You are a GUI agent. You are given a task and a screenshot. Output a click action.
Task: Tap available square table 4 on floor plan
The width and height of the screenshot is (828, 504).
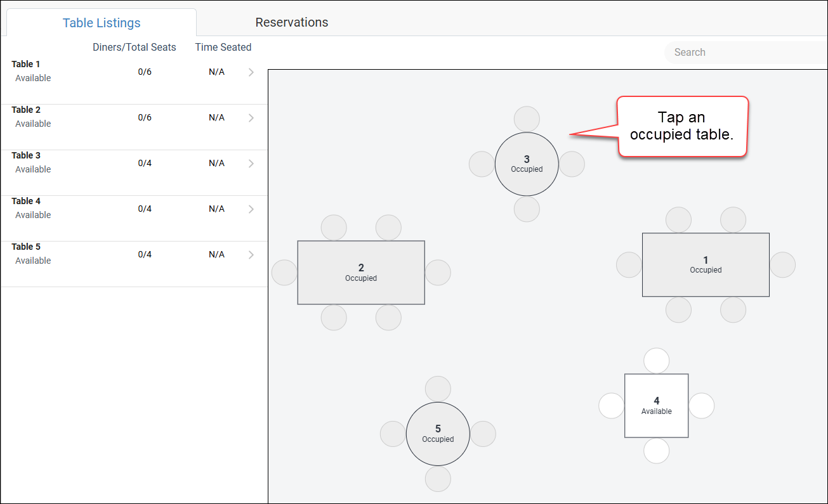click(x=657, y=406)
